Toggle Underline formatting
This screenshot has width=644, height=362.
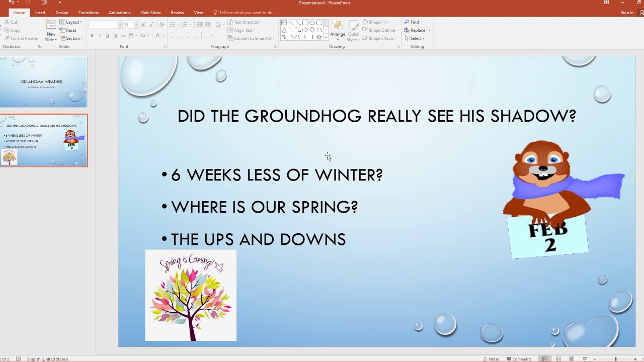click(108, 36)
